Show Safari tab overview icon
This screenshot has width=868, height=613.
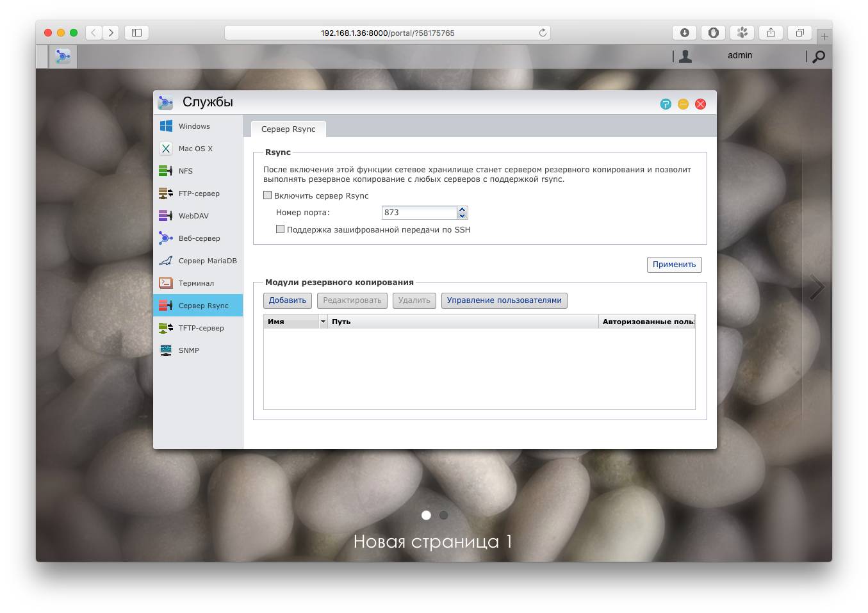tap(799, 33)
